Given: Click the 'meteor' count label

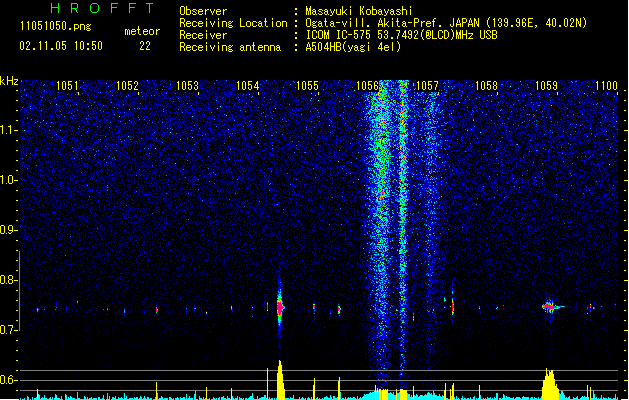Looking at the screenshot, I should point(142,31).
